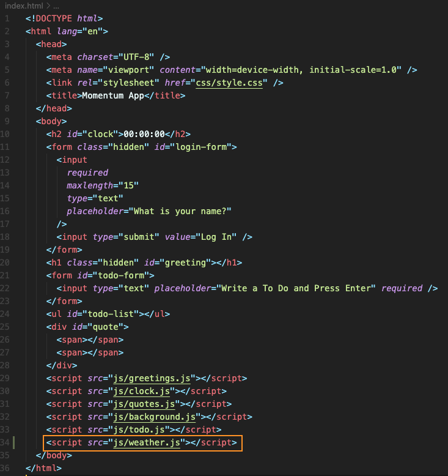This screenshot has width=448, height=476.
Task: Click the breadcrumb ellipsis after index.html
Action: [56, 6]
